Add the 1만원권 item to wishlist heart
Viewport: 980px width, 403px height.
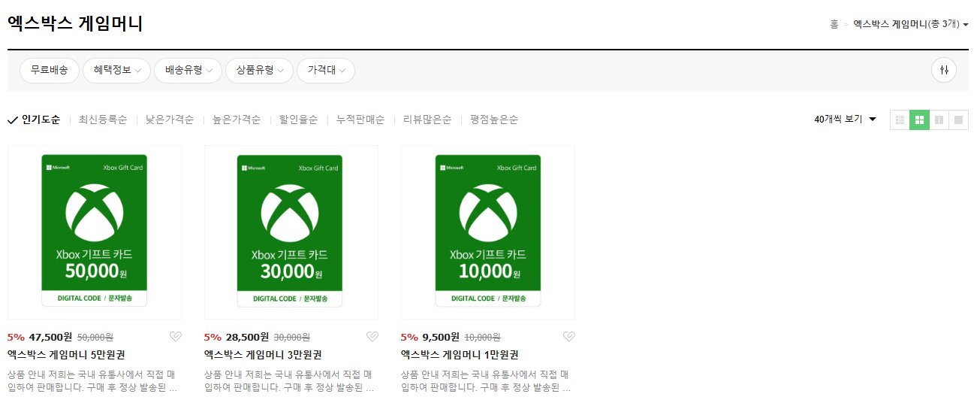568,337
